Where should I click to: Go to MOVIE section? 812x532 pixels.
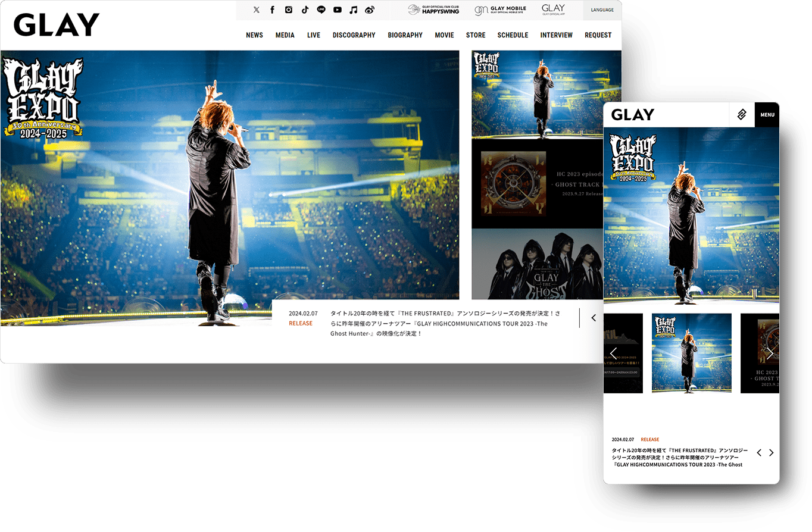pos(444,35)
